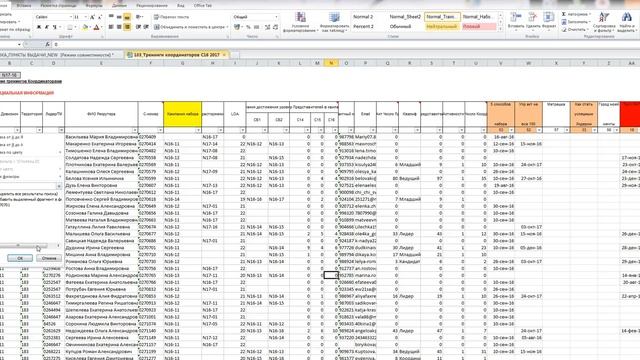Open the font name dropdown
The height and width of the screenshot is (360, 640).
point(70,17)
